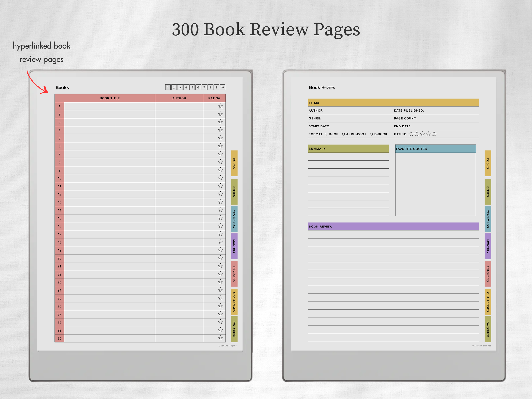The width and height of the screenshot is (532, 399).
Task: Open BOOKS tab on Books page
Action: tap(234, 163)
